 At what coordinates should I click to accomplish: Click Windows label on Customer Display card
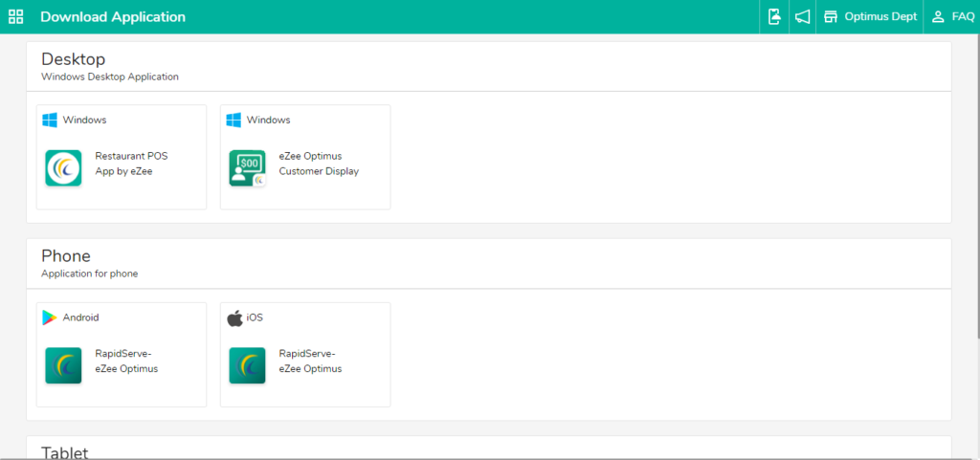(268, 120)
